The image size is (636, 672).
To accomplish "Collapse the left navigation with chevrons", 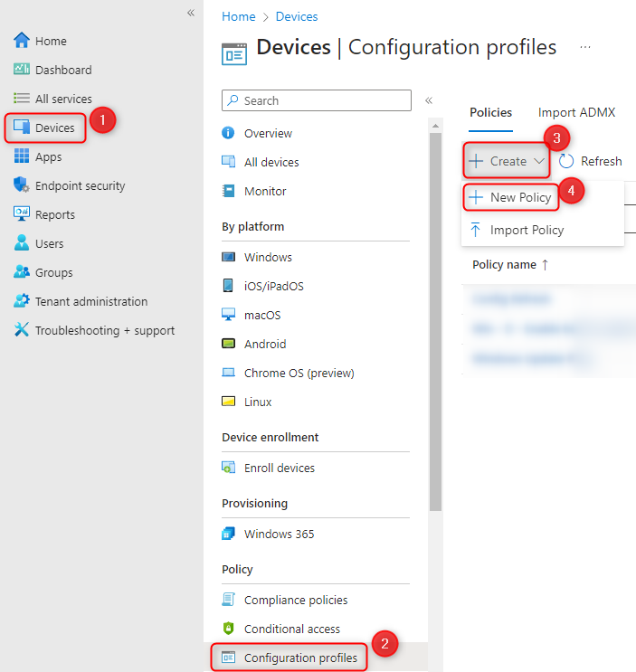I will pyautogui.click(x=191, y=13).
